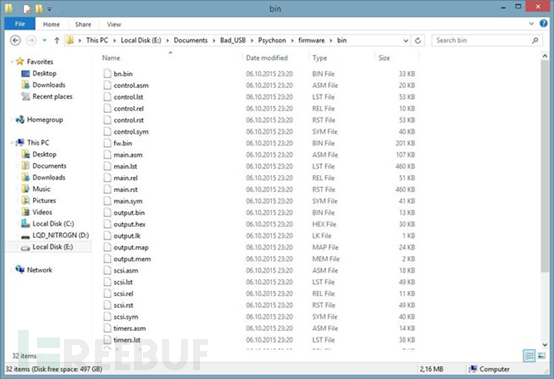
Task: Refresh the bin folder view
Action: click(418, 41)
